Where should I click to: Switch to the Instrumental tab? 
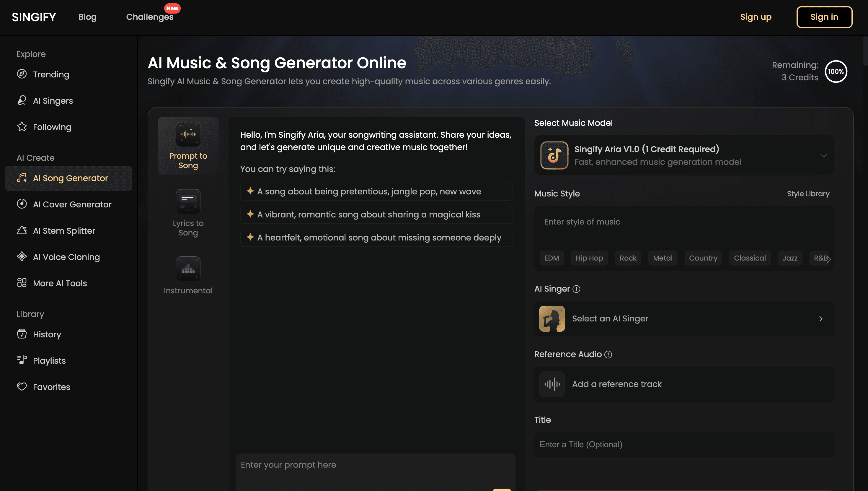click(x=188, y=276)
